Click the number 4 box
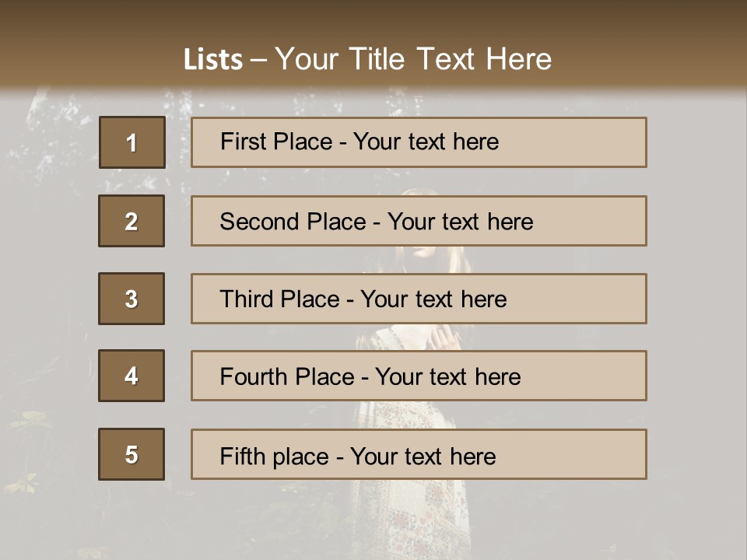 [x=132, y=376]
